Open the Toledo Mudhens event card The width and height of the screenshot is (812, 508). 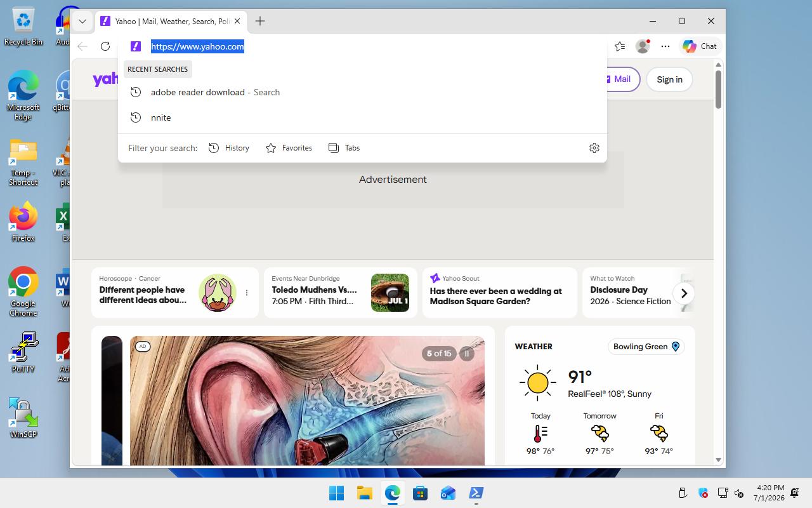pyautogui.click(x=341, y=293)
